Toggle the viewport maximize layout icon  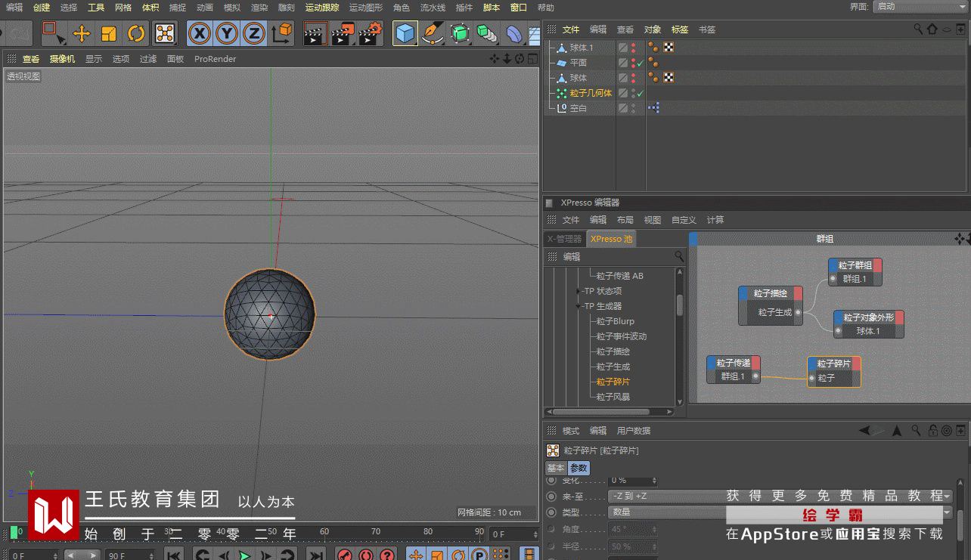[532, 59]
